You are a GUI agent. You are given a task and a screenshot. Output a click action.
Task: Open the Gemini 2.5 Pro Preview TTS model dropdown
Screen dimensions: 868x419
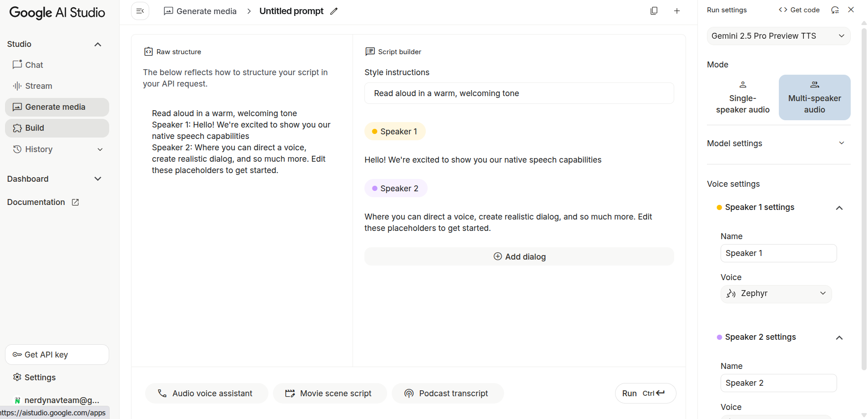[x=778, y=36]
